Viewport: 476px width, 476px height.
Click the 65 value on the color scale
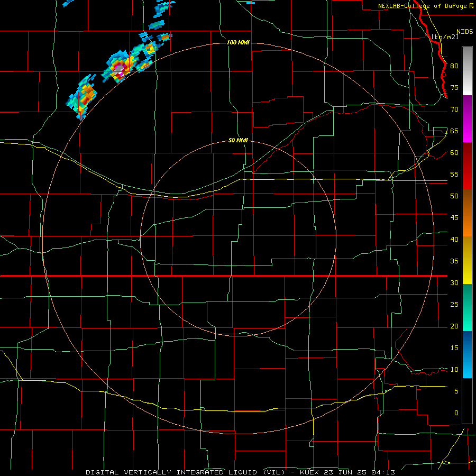tap(454, 131)
